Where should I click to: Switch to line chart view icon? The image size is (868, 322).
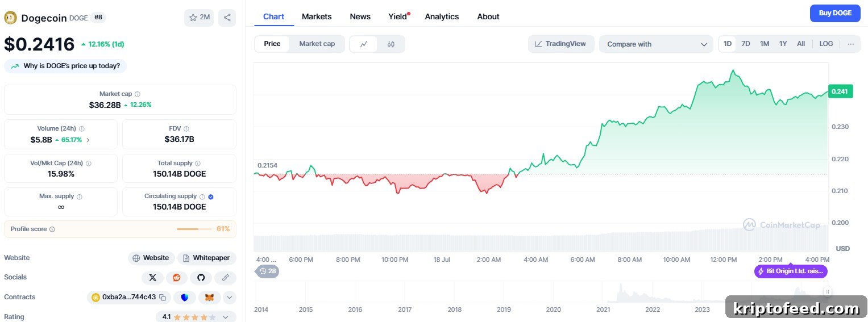(363, 44)
